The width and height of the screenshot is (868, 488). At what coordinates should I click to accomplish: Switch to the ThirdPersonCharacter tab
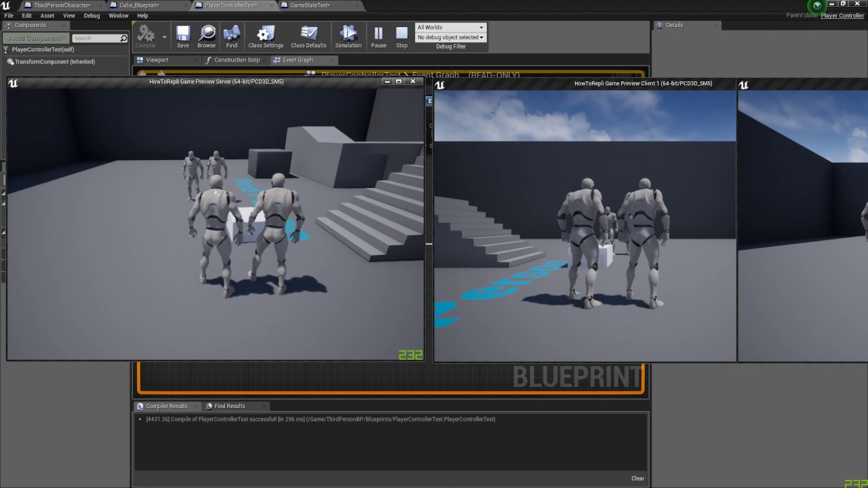pos(62,5)
